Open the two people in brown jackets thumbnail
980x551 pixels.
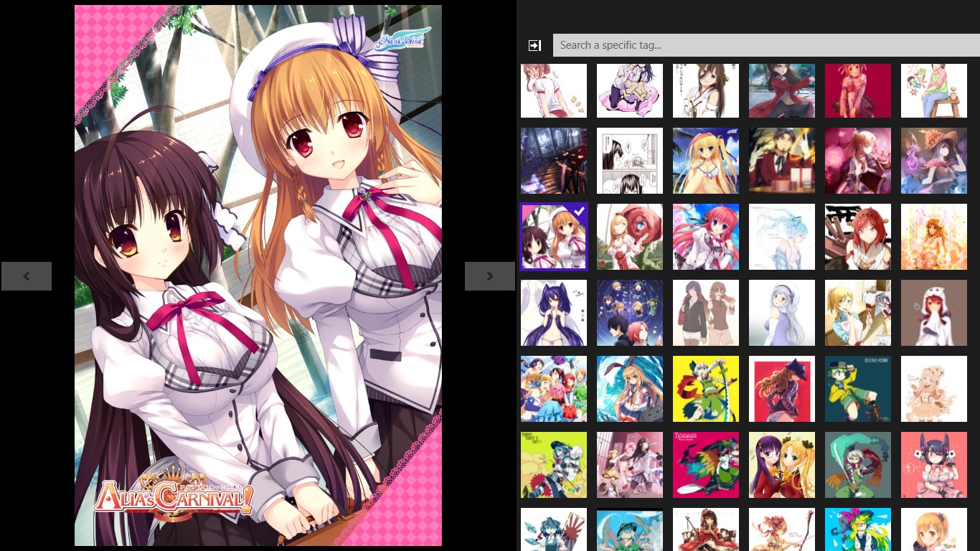pyautogui.click(x=705, y=313)
